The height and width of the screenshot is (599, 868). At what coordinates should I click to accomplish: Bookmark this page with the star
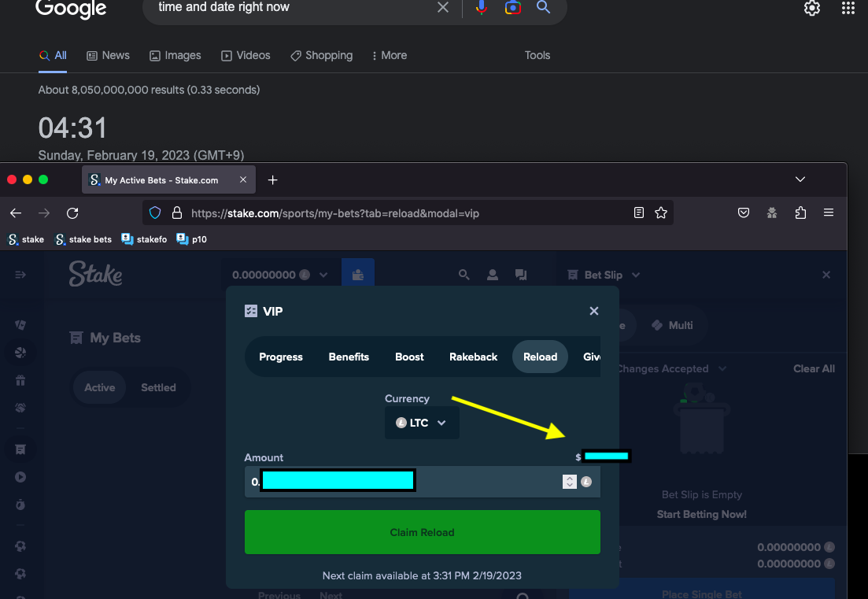(661, 213)
